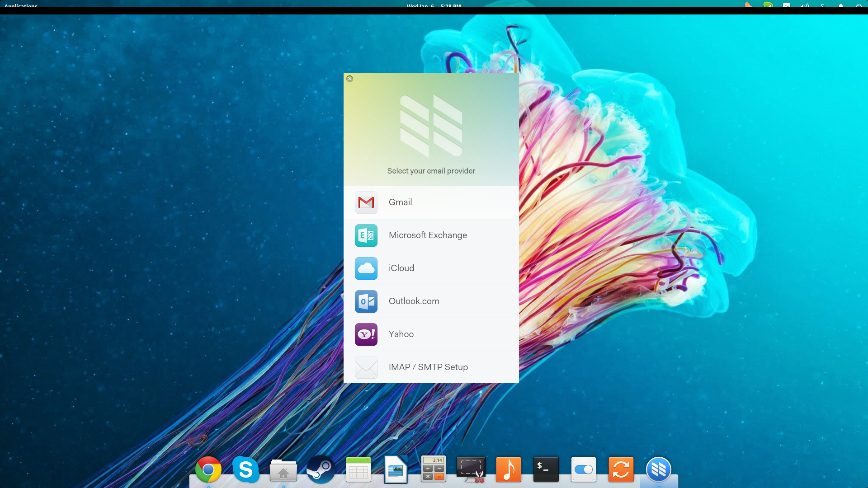Choose Gmail as your email provider
Viewport: 868px width, 488px height.
pos(431,202)
